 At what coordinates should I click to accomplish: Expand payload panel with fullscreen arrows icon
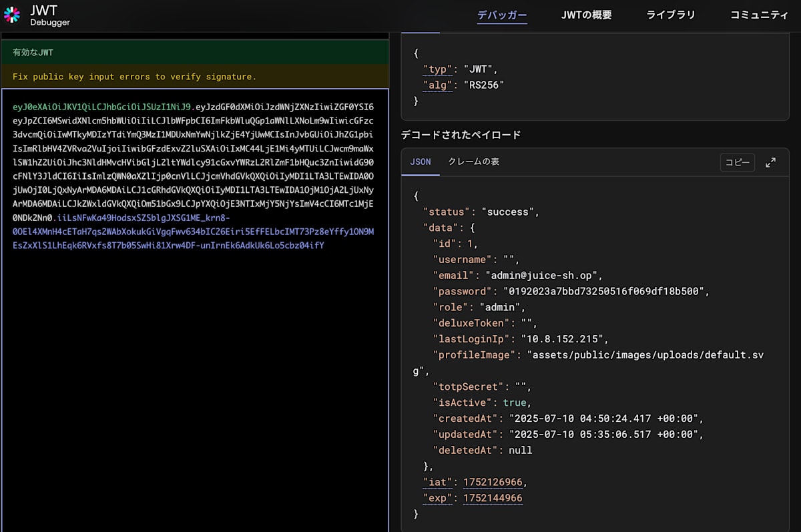[x=770, y=162]
